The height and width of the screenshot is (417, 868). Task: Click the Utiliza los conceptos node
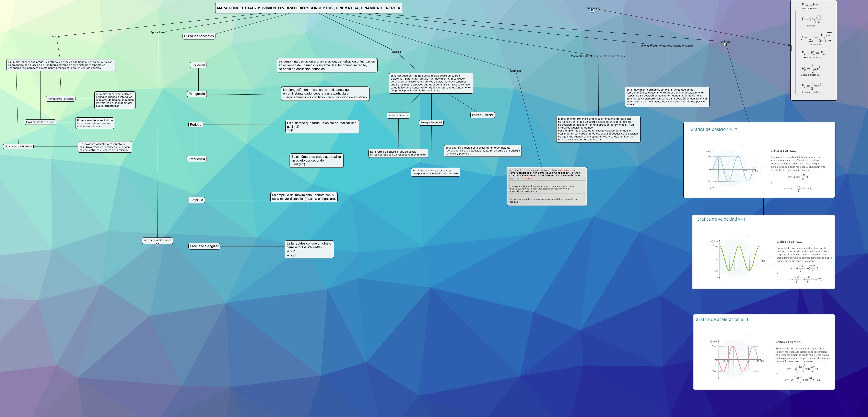[x=199, y=36]
